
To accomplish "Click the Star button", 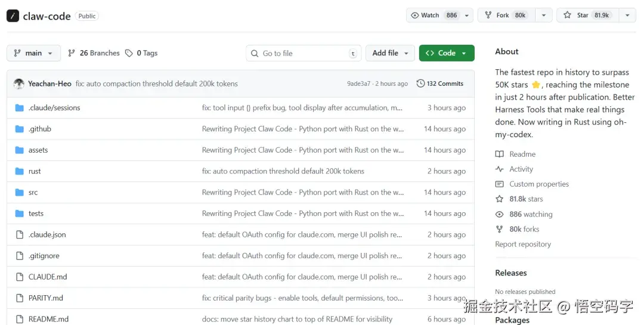I will tap(588, 16).
